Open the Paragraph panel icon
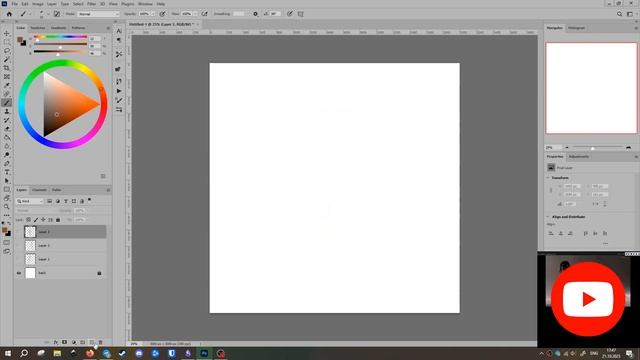640x360 pixels. pyautogui.click(x=119, y=40)
